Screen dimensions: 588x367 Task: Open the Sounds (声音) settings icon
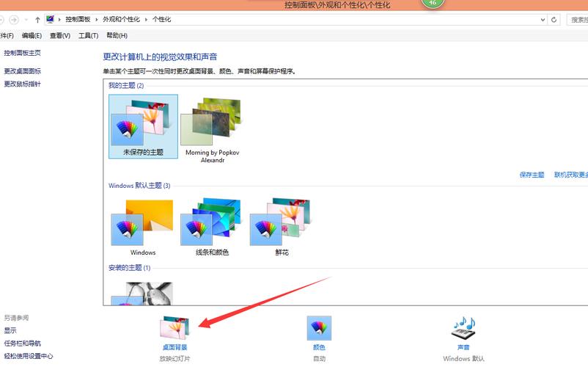(x=463, y=328)
